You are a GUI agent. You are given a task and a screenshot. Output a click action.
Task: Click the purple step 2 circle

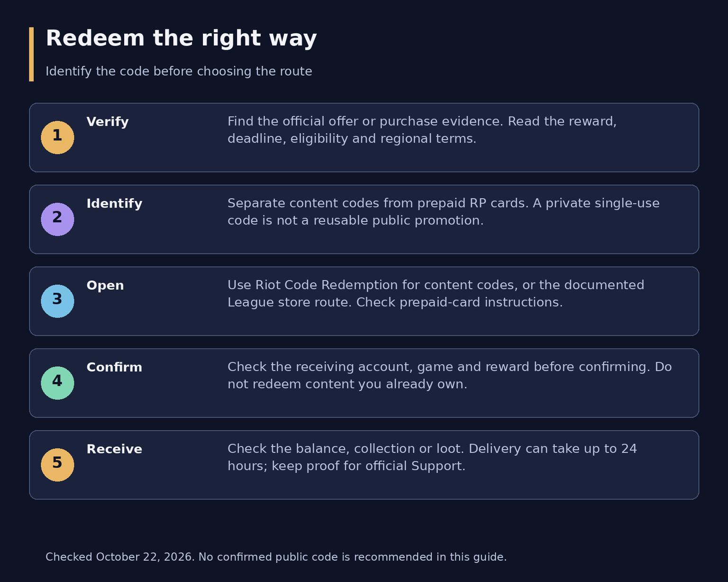coord(57,219)
